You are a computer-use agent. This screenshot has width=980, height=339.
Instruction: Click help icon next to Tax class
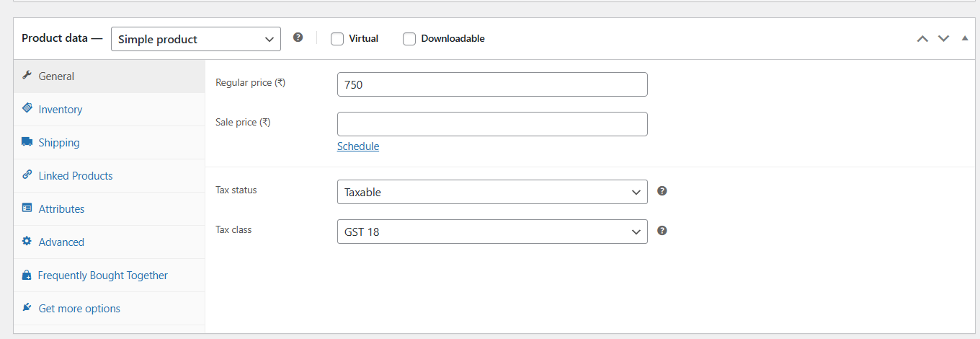click(x=662, y=231)
